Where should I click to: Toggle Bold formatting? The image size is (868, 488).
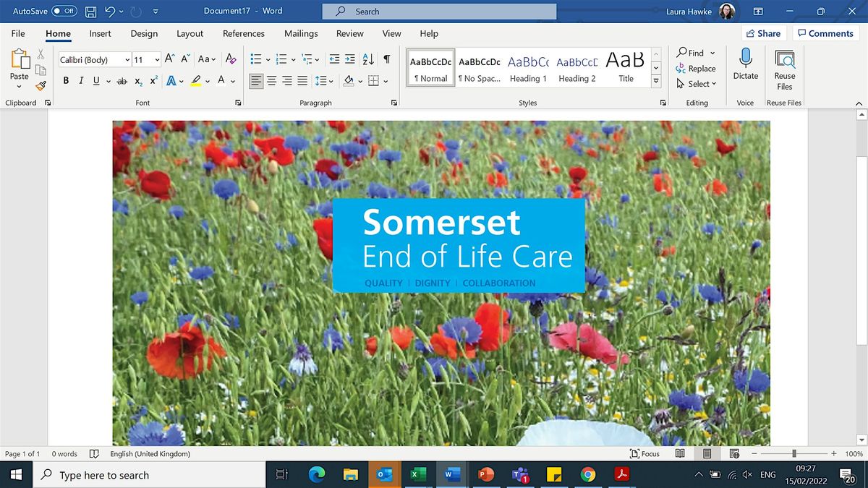67,81
